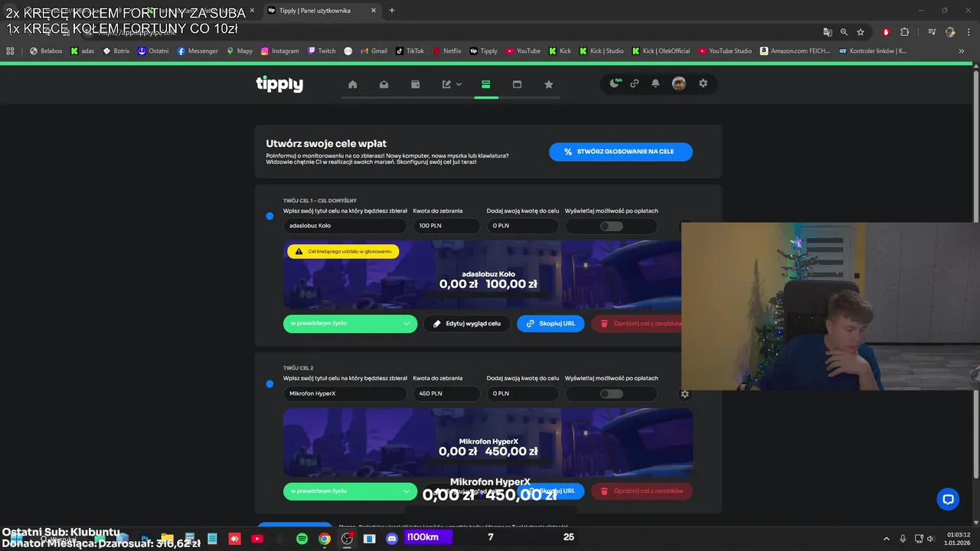Open the YouTube Studio bookmark
Screen dimensions: 980x551
pos(724,51)
